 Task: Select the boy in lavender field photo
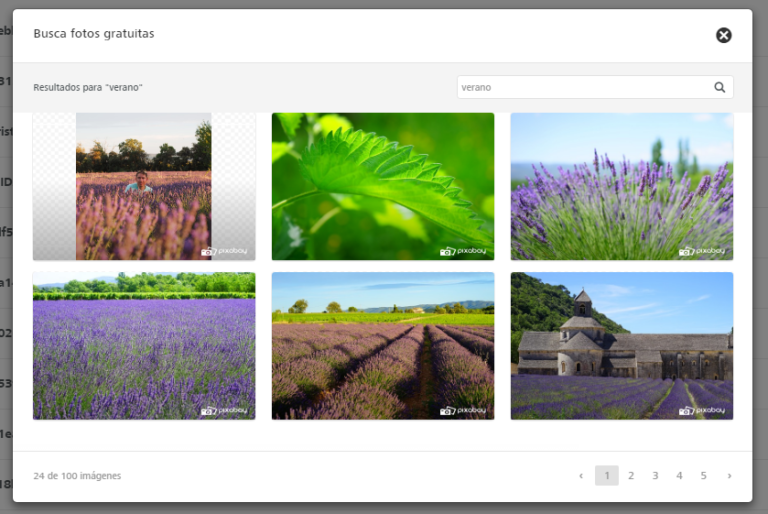tap(143, 186)
